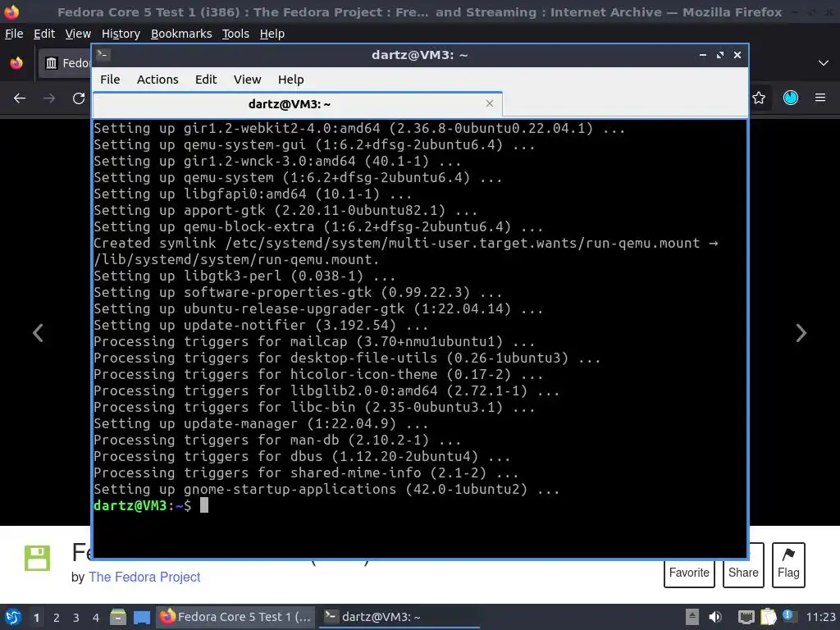840x630 pixels.
Task: Click the terminal window title bar icon
Action: pos(103,54)
